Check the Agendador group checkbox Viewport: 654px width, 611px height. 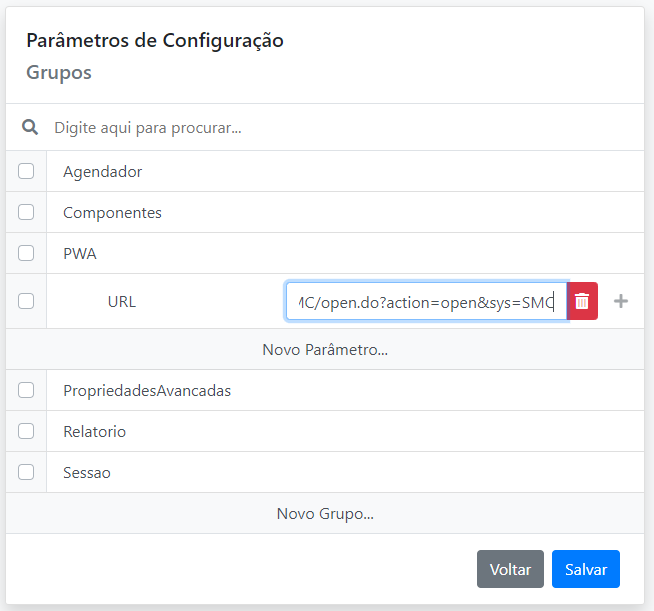pos(26,171)
